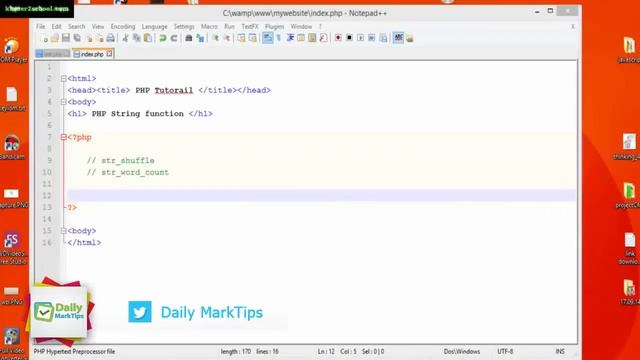Click the Save All toolbar icon
This screenshot has height=360, width=640.
77,38
